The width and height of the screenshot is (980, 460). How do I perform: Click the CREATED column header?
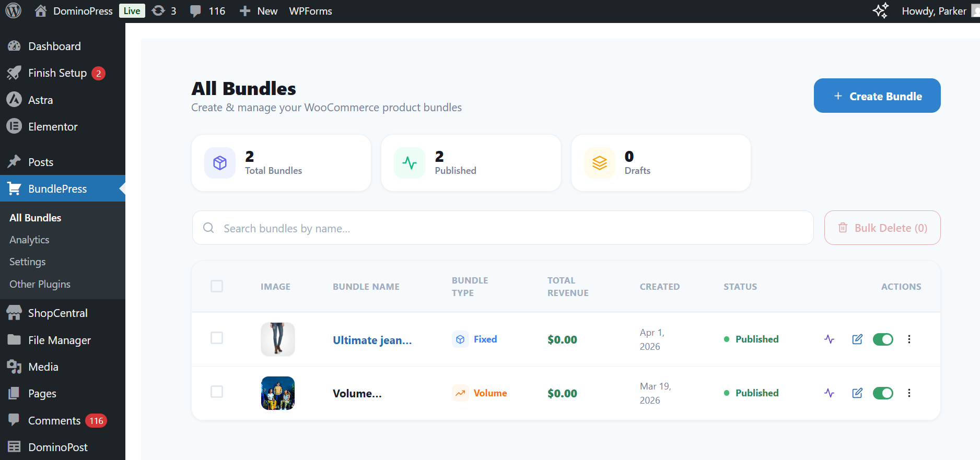click(660, 287)
